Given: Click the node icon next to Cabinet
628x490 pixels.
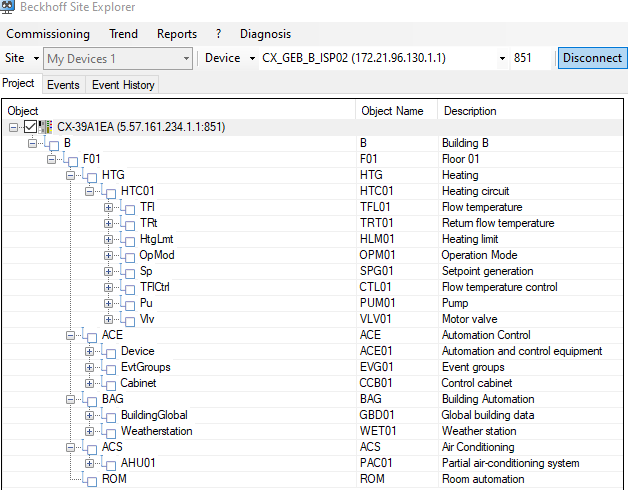Looking at the screenshot, I should (x=109, y=384).
